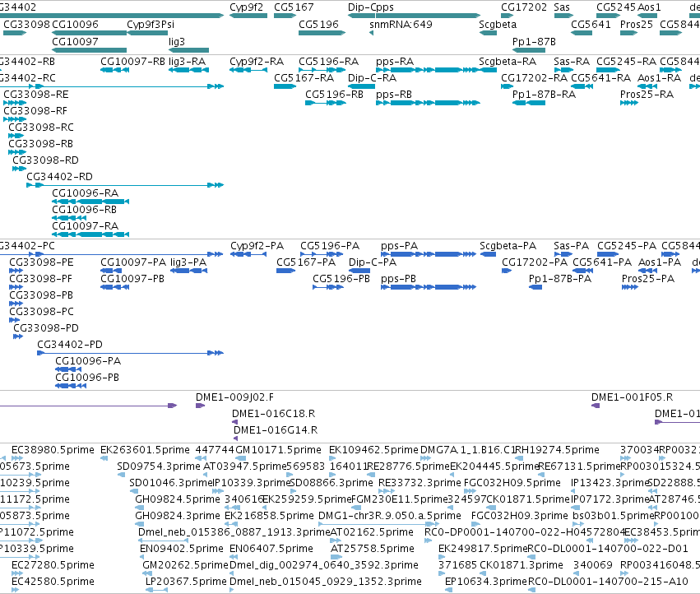Select the pps-RB transcript glyph
The image size is (700, 594).
[x=428, y=103]
